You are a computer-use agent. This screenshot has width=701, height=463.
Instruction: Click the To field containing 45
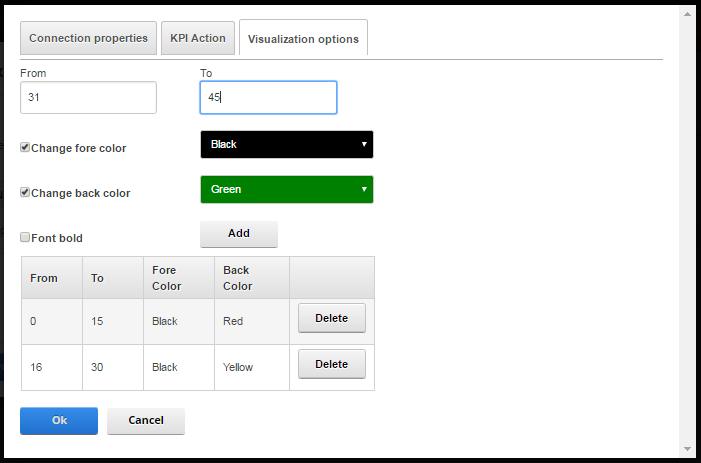[x=268, y=97]
